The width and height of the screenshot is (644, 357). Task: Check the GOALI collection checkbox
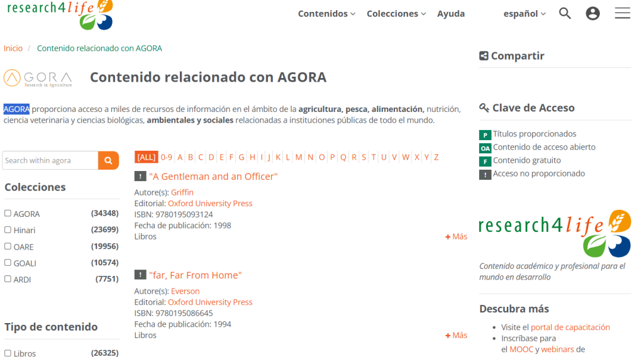8,263
